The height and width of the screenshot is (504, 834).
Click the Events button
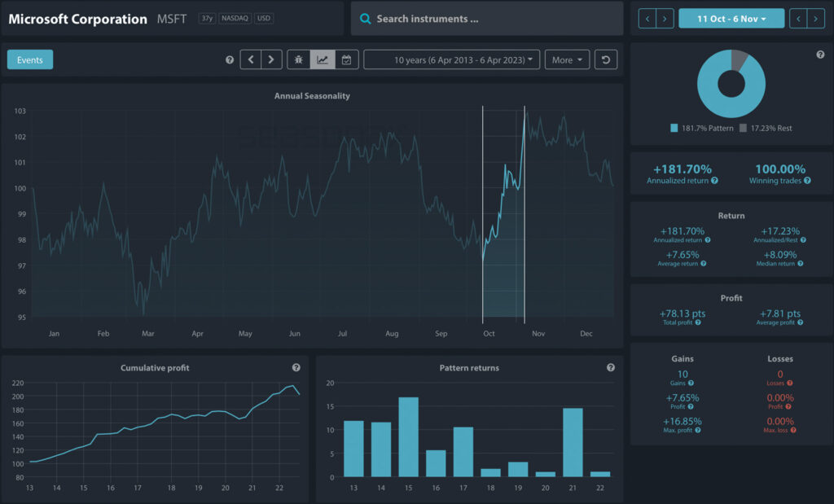(x=30, y=59)
